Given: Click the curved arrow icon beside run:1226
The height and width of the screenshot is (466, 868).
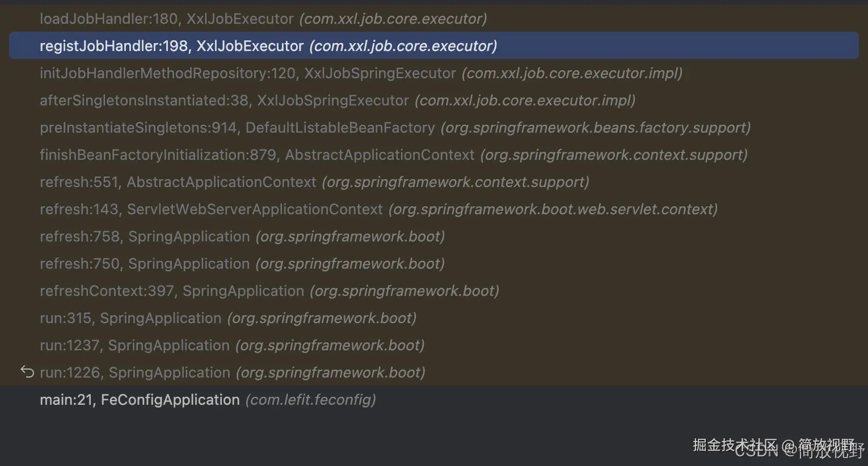Looking at the screenshot, I should coord(27,372).
